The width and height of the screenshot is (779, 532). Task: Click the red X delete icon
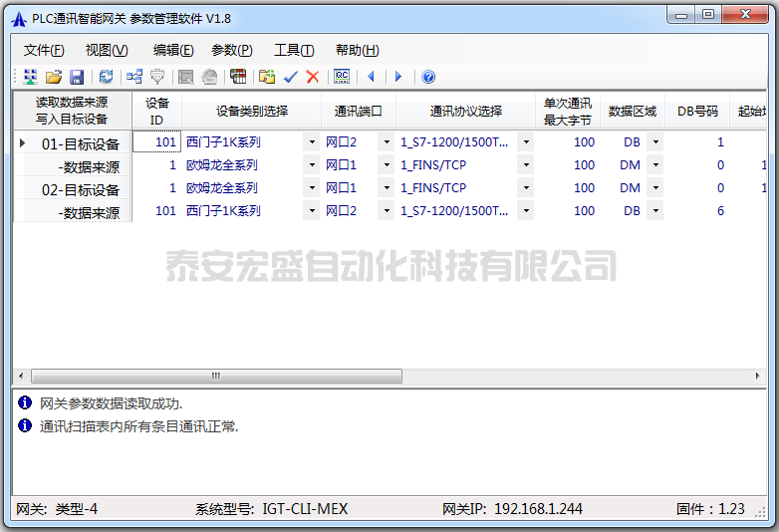click(313, 77)
